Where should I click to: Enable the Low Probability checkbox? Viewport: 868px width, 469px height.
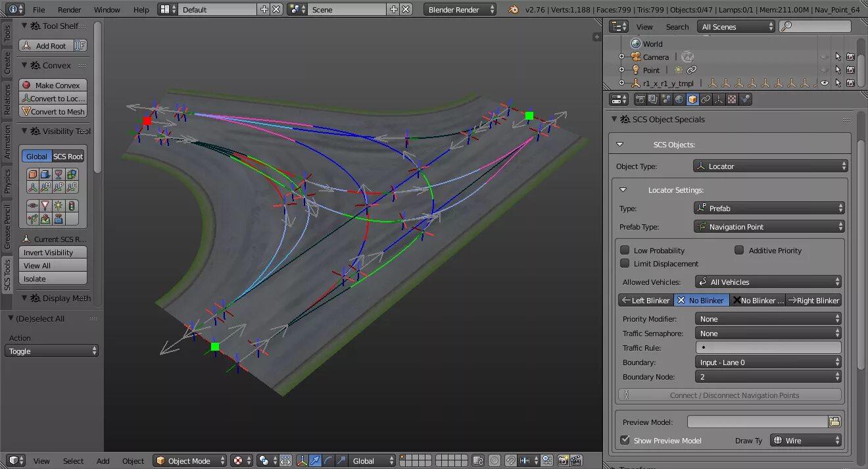(625, 251)
